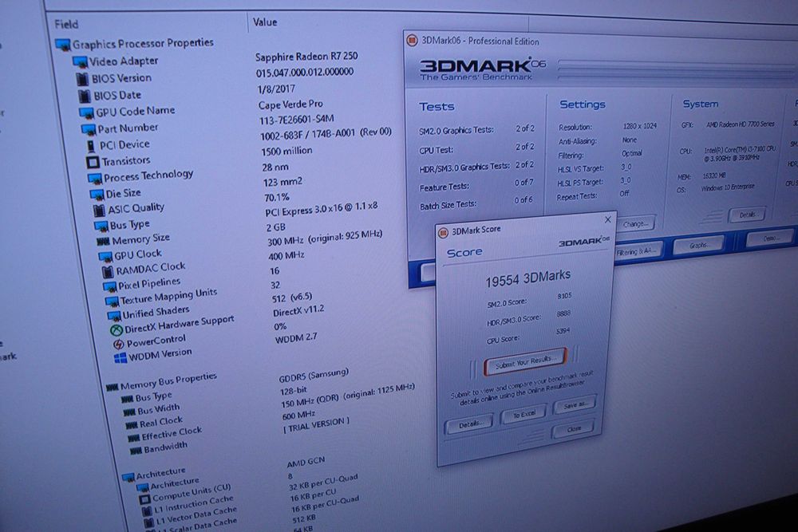
Task: Click the WDDM Version Windows logo icon
Action: (x=120, y=358)
